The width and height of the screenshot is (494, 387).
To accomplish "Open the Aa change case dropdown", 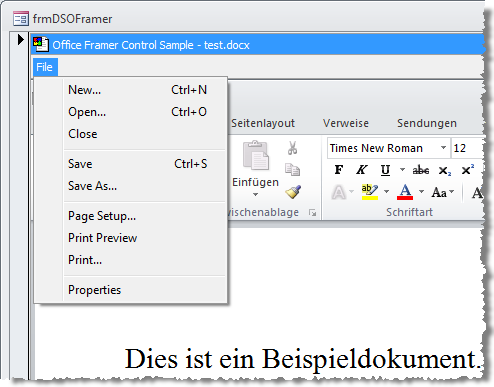I will click(443, 192).
